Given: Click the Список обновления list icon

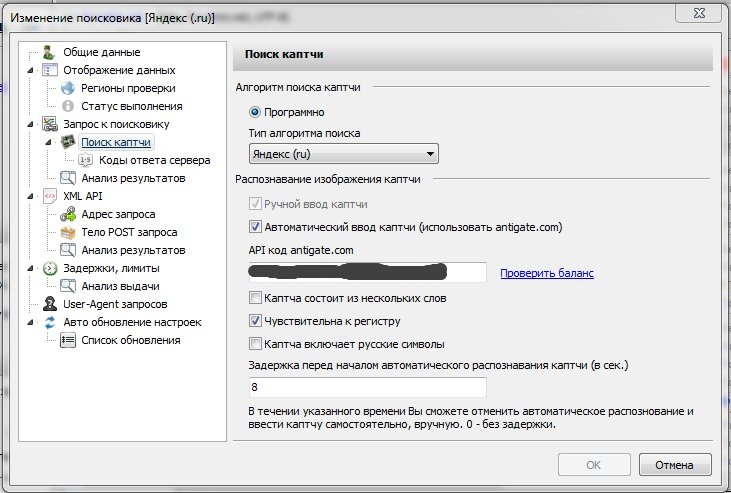Looking at the screenshot, I should [x=68, y=340].
